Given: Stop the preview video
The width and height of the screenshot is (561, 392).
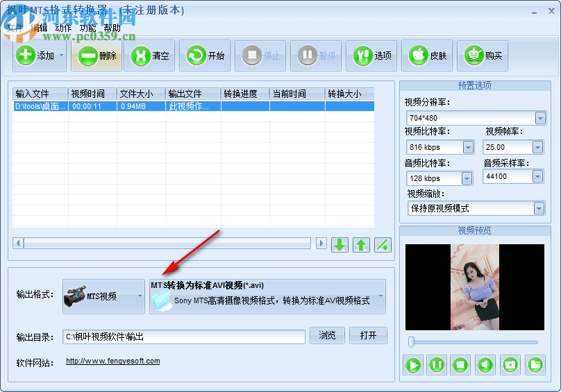Looking at the screenshot, I should pos(460,365).
